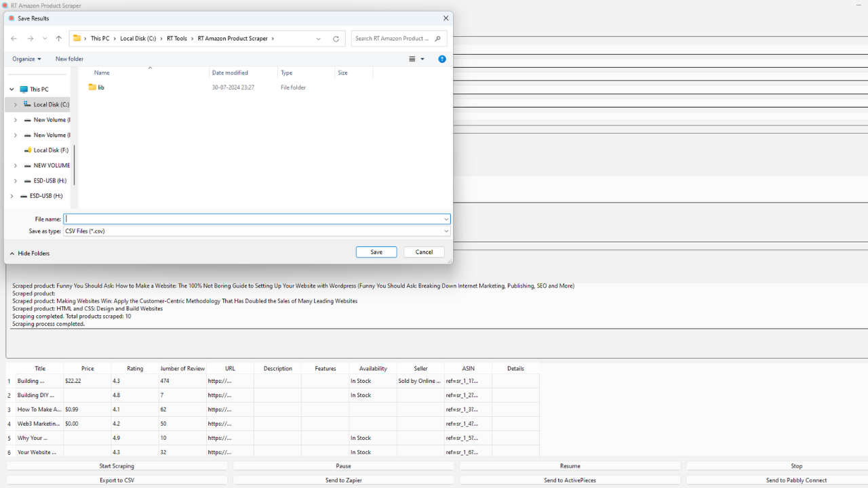Screen dimensions: 868x488
Task: Go back using the back arrow
Action: pos(14,39)
